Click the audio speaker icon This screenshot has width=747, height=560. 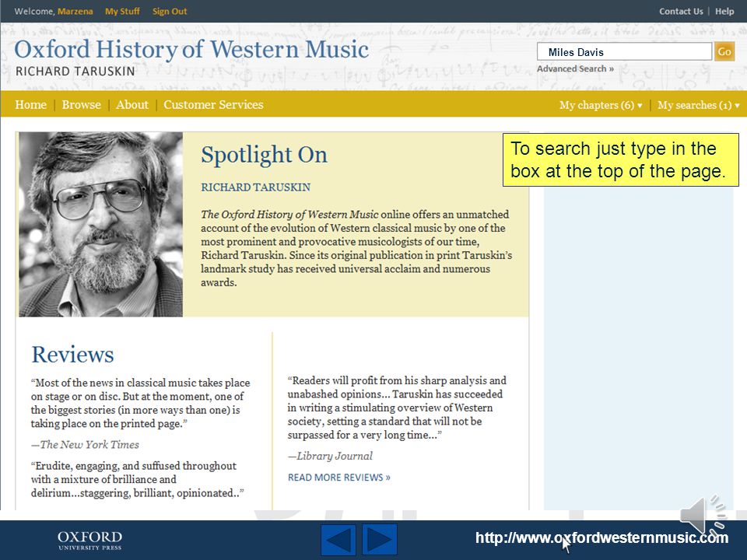[703, 515]
